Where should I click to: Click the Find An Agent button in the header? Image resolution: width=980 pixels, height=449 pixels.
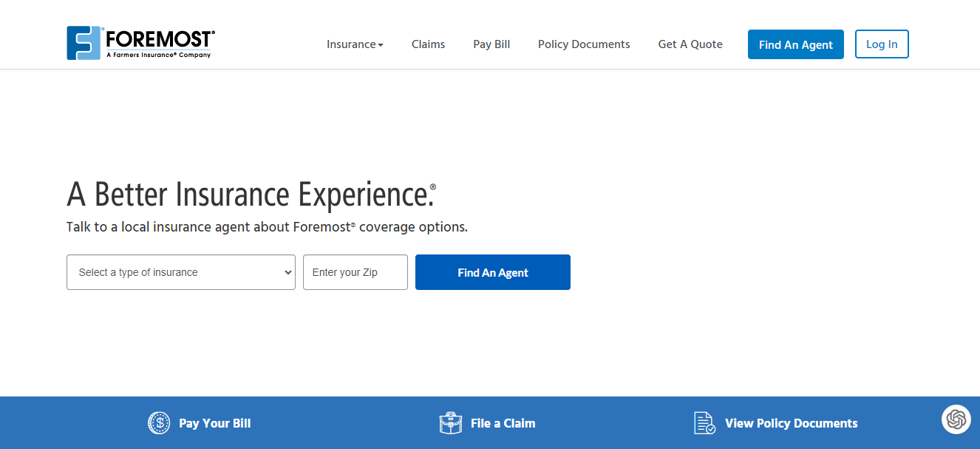point(796,44)
